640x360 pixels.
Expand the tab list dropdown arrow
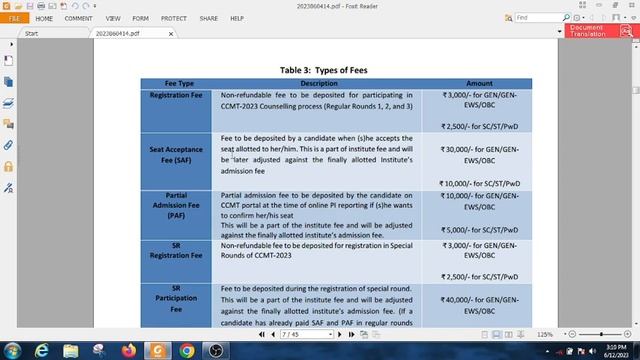560,31
